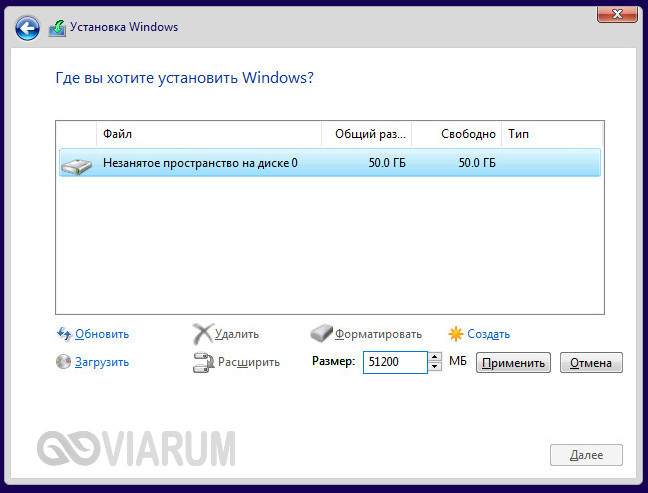The image size is (648, 493).
Task: Sort by the Тип column header
Action: (x=552, y=134)
